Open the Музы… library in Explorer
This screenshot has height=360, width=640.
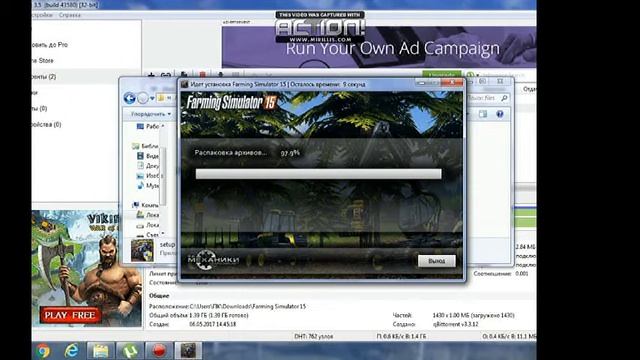click(148, 185)
